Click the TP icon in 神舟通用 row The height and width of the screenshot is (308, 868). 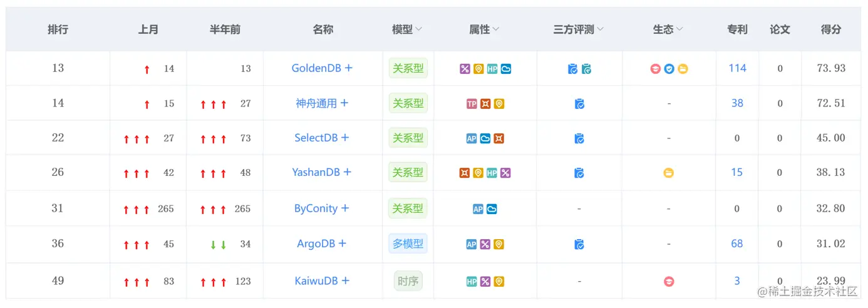472,104
